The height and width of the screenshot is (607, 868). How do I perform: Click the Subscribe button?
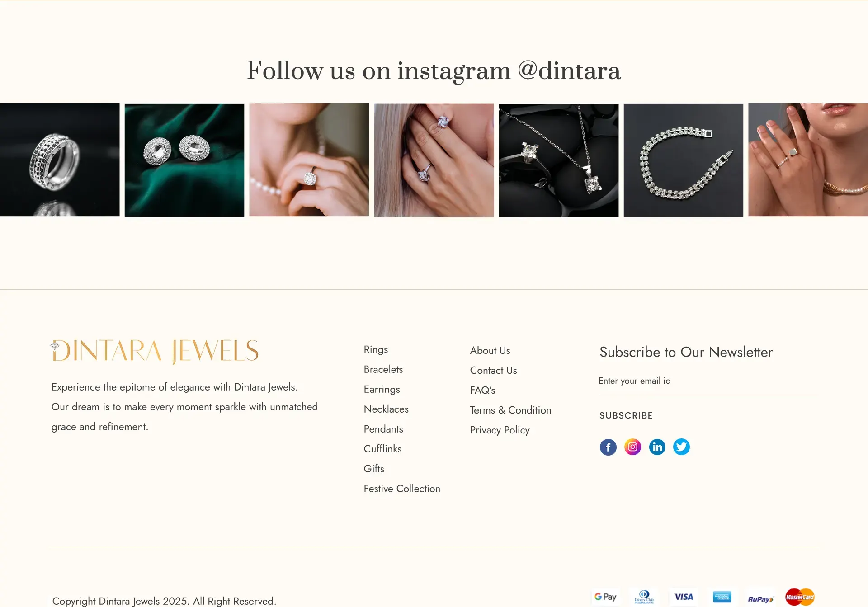coord(626,415)
